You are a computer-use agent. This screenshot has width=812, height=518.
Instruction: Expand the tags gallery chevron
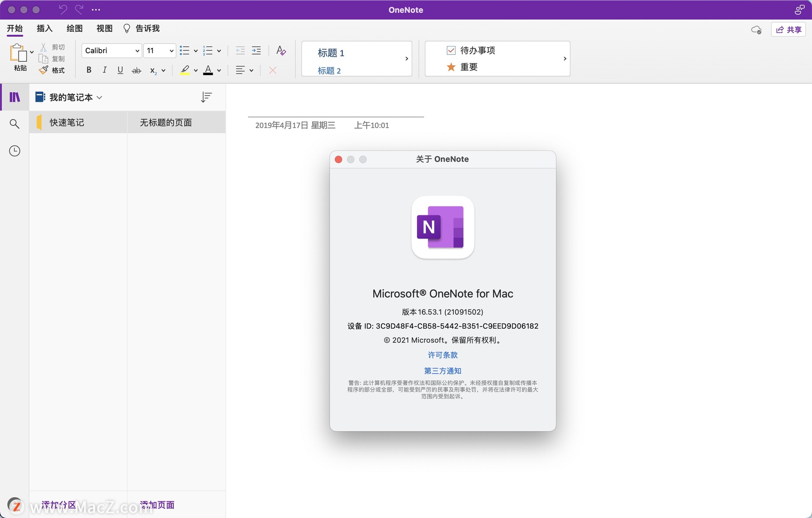click(x=565, y=59)
